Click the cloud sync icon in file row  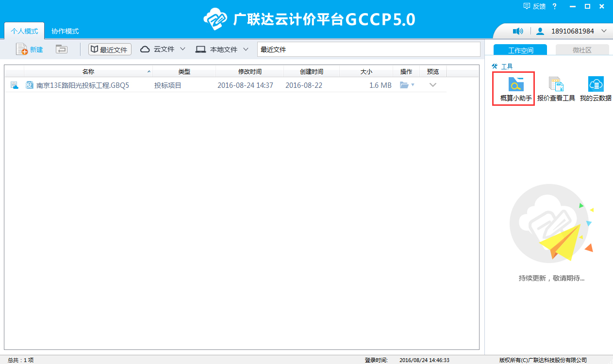pos(15,85)
